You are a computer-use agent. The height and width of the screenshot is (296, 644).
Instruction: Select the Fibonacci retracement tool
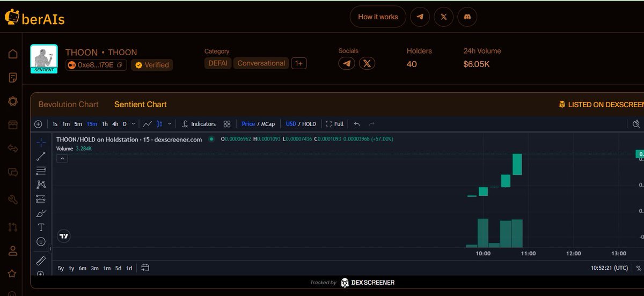41,171
